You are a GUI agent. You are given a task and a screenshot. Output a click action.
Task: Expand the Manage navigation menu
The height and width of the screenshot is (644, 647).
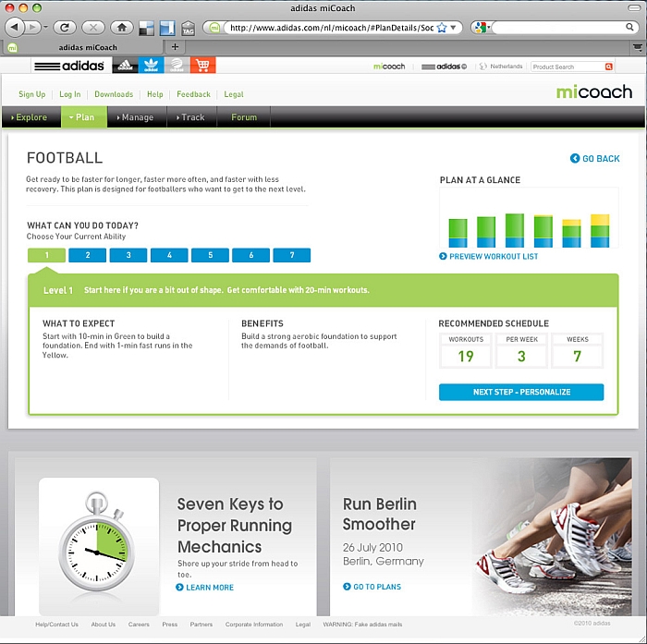click(x=137, y=117)
